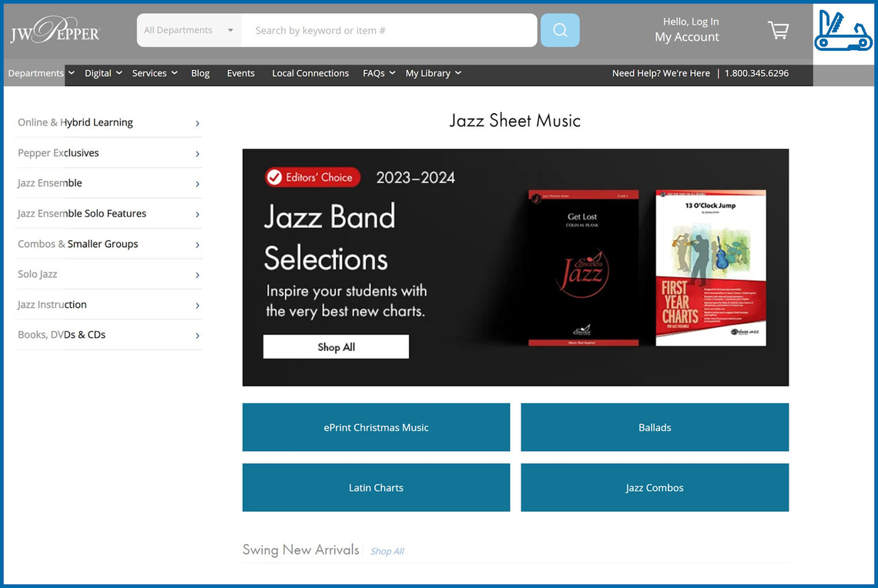This screenshot has height=588, width=878.
Task: Expand Combos & Smaller Groups category
Action: click(x=109, y=244)
